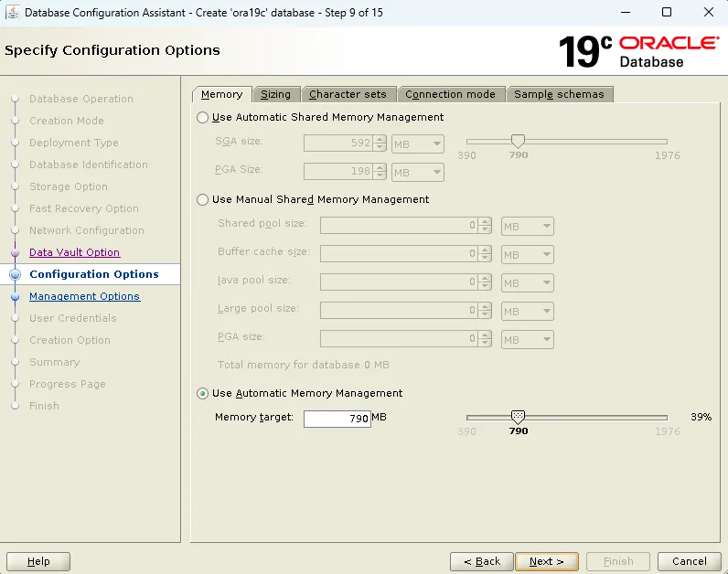The width and height of the screenshot is (728, 574).
Task: Increase Large pool size stepper
Action: 485,307
